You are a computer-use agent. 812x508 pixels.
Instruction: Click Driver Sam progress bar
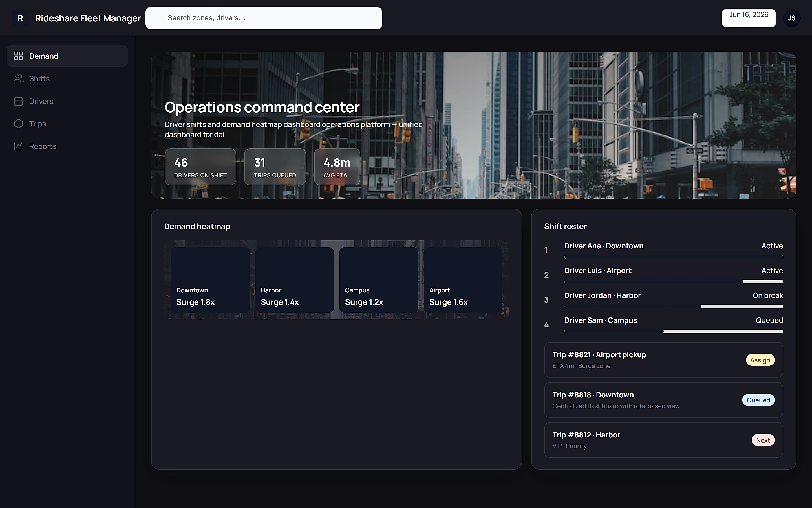click(x=673, y=331)
